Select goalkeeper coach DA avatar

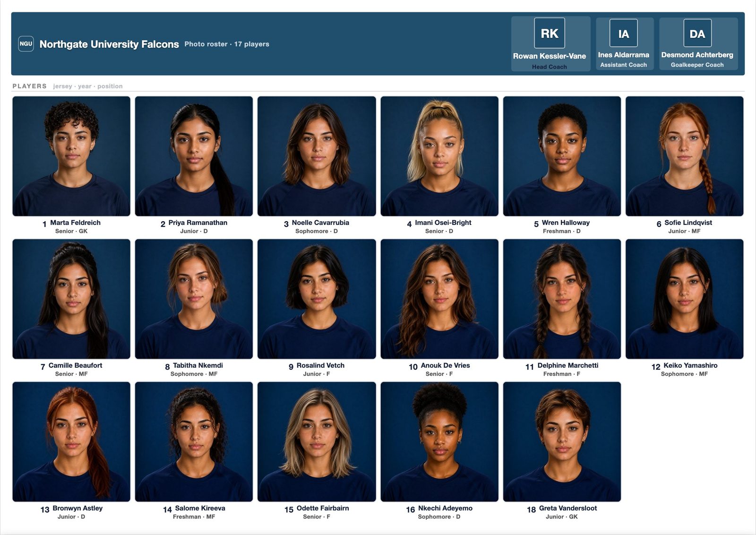point(697,33)
